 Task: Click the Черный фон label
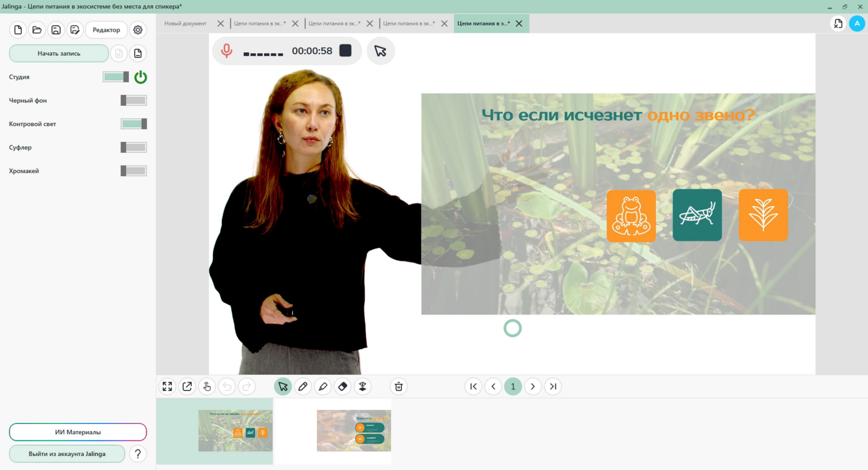(x=28, y=100)
